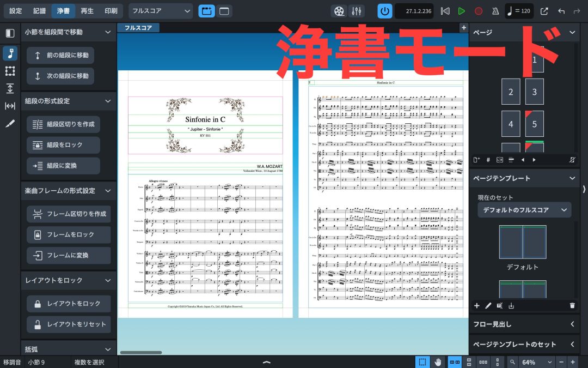Select the フルスコア document tab

(x=138, y=28)
